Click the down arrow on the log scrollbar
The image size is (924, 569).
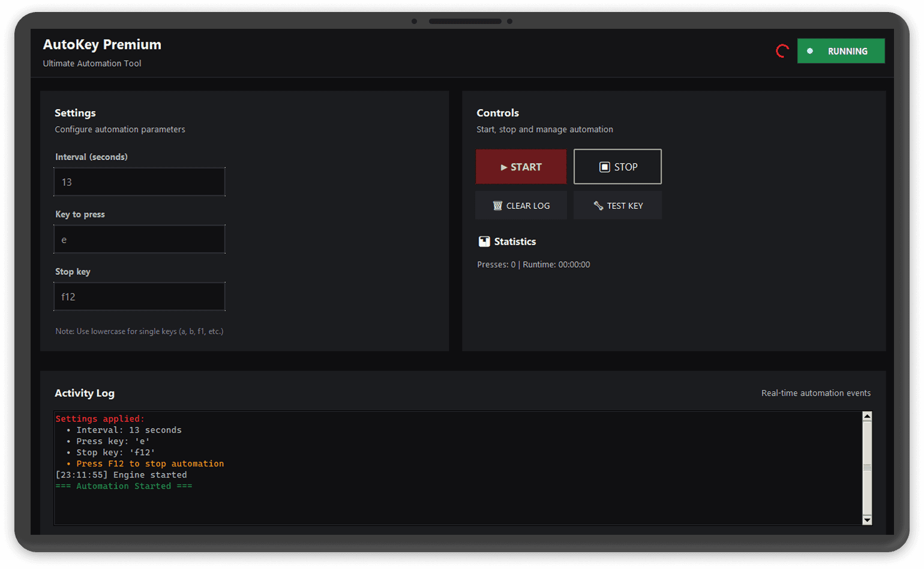pos(866,520)
